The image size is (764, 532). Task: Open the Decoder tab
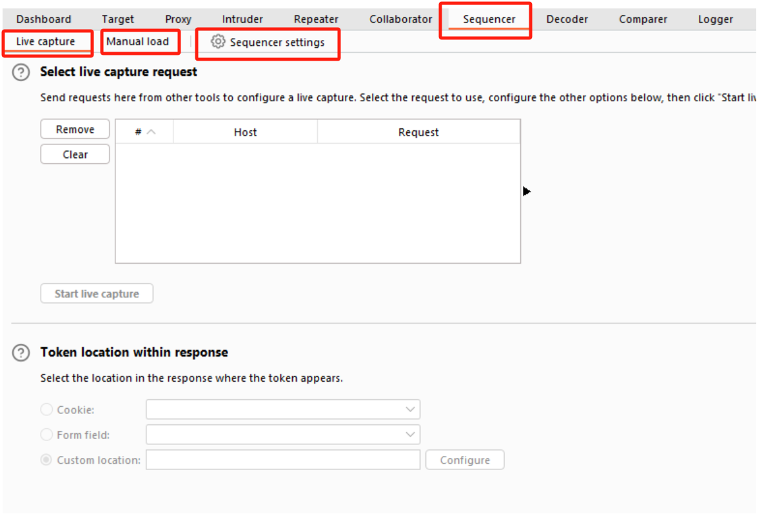[x=567, y=19]
